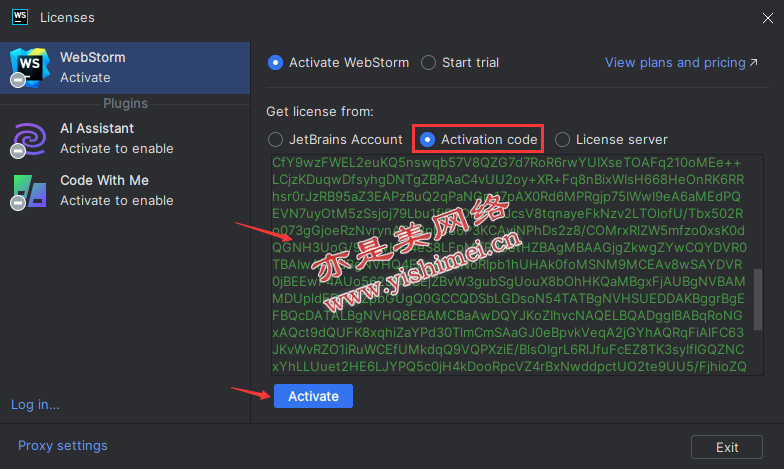Click the Exit button
This screenshot has height=469, width=784.
click(727, 447)
